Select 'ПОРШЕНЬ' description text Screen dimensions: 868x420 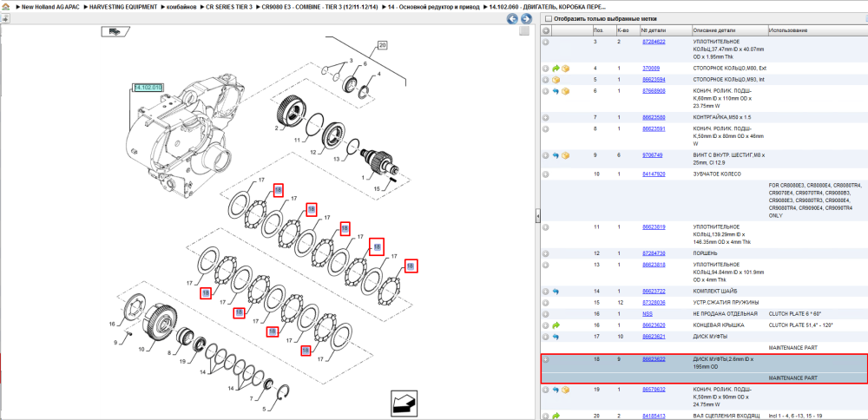click(x=707, y=253)
